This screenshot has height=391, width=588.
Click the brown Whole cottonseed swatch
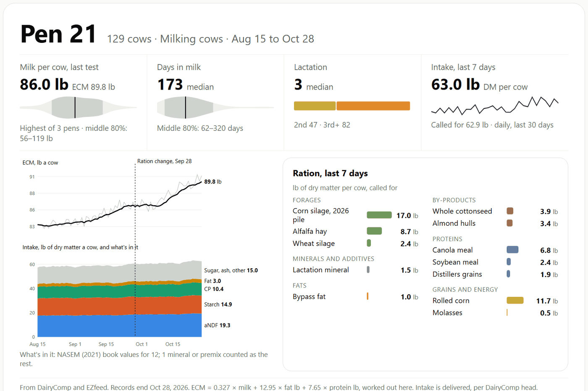(x=509, y=211)
